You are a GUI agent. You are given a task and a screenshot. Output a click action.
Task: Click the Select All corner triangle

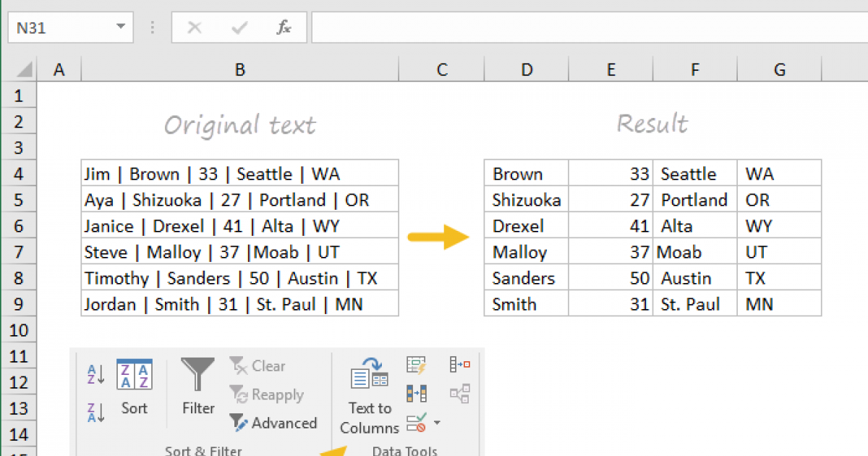pos(25,69)
